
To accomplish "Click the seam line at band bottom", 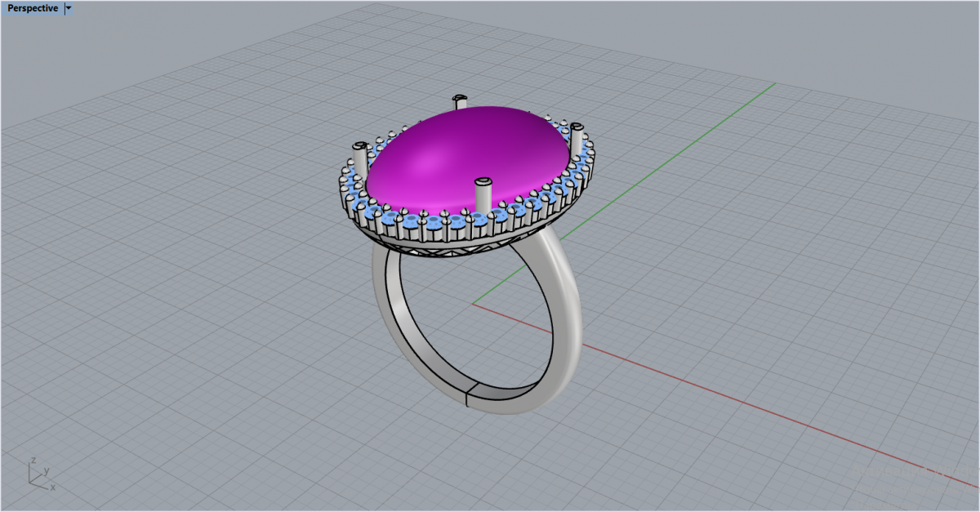I will pyautogui.click(x=466, y=398).
